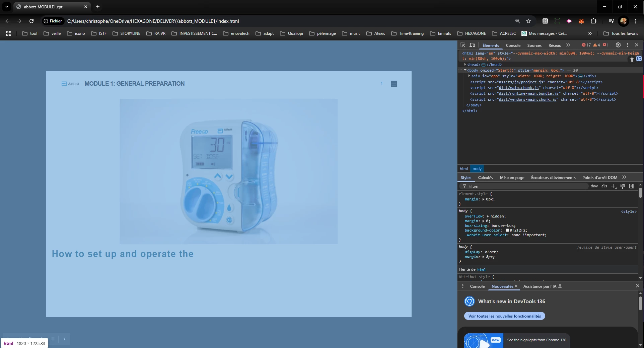This screenshot has height=348, width=644.
Task: Expand the margin shorthand in element.style
Action: (x=483, y=199)
